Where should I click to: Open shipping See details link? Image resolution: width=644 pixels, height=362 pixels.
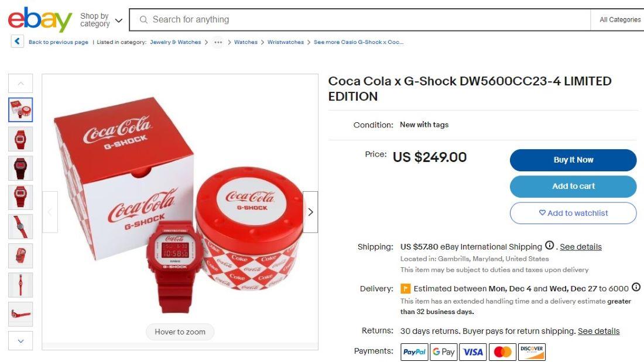580,246
